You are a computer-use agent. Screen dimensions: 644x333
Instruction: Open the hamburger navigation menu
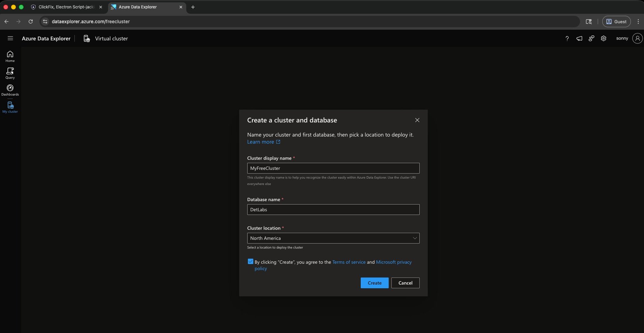point(10,38)
